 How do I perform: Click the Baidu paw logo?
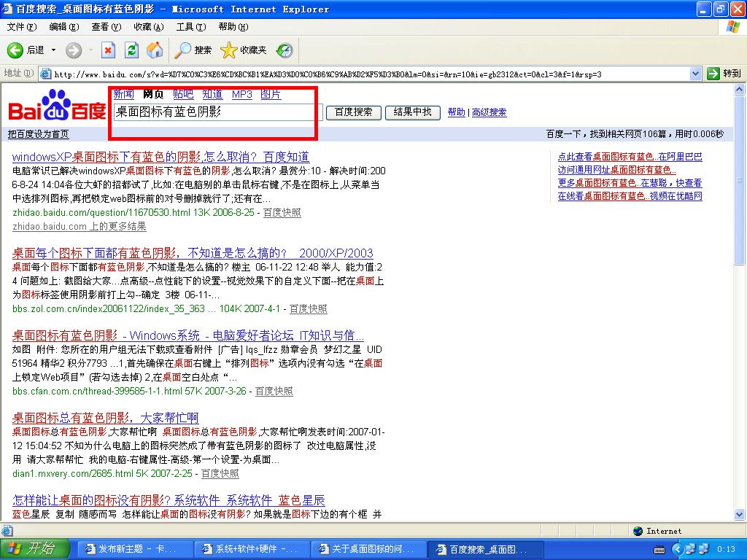point(57,105)
